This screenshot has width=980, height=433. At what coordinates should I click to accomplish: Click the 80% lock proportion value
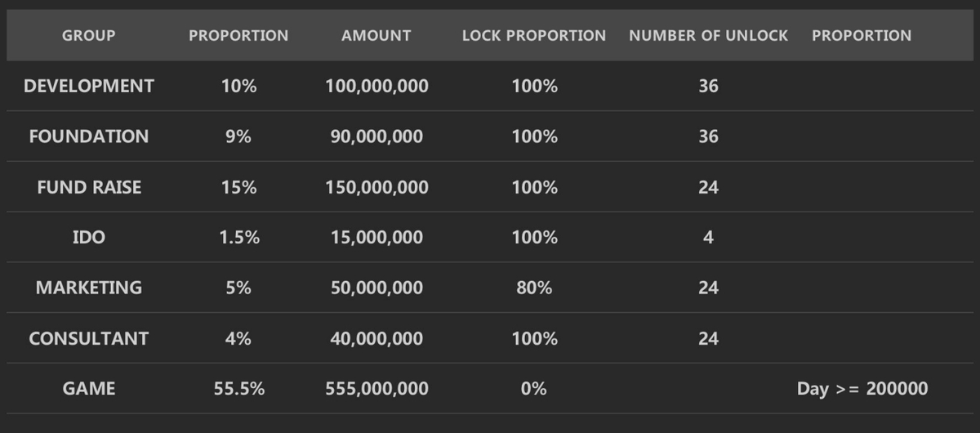534,288
